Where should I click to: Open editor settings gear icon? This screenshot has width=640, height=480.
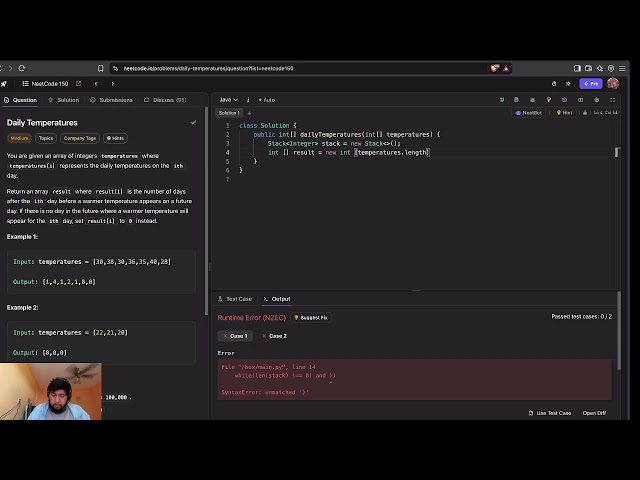click(596, 100)
